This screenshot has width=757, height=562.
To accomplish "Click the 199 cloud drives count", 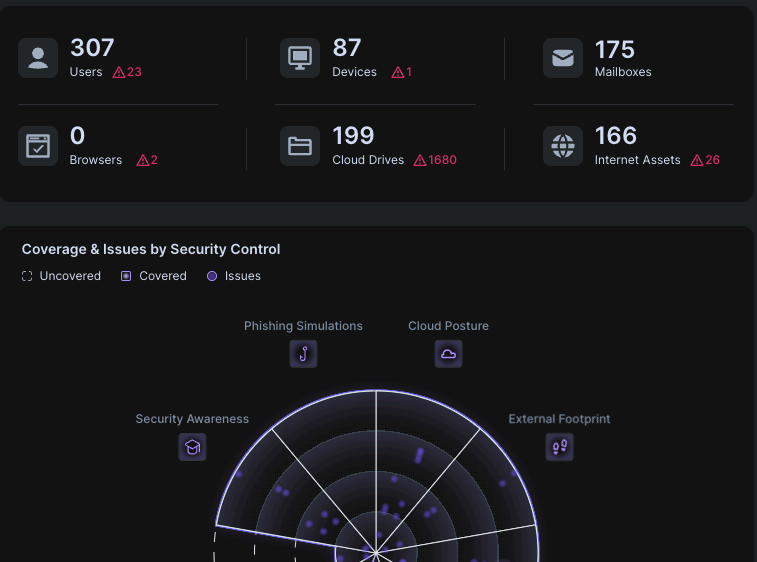I will coord(353,136).
